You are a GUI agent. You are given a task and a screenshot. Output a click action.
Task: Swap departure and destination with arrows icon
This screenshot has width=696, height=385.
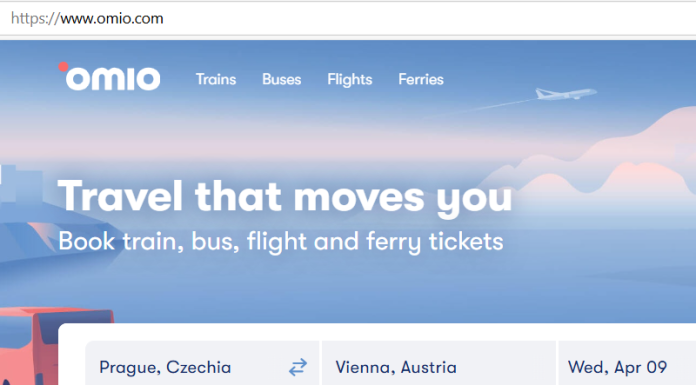coord(298,367)
